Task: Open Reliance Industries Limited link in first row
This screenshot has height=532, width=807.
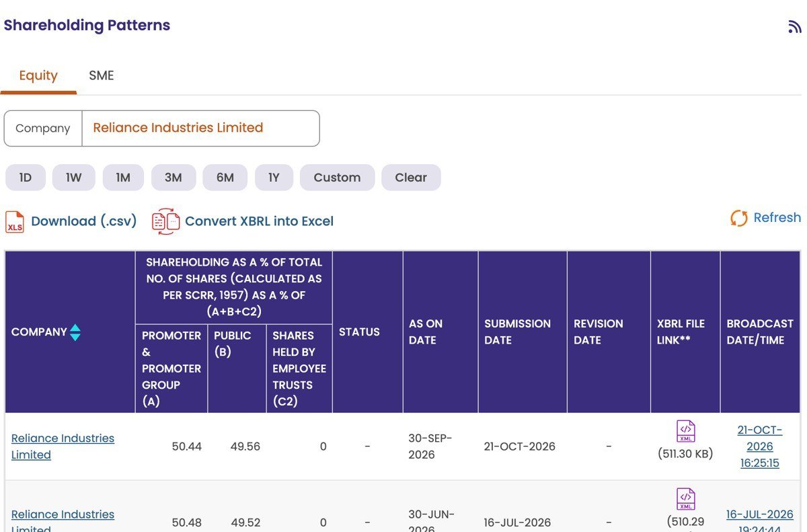Action: click(x=63, y=447)
